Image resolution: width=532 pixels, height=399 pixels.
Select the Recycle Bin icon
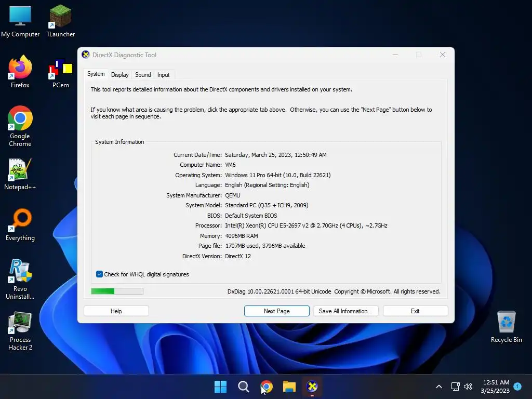(x=506, y=327)
